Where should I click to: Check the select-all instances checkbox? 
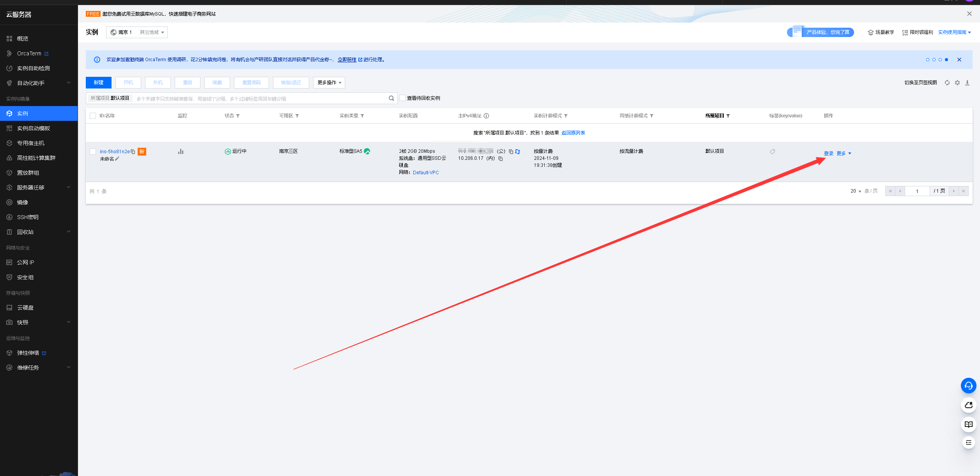pos(93,116)
